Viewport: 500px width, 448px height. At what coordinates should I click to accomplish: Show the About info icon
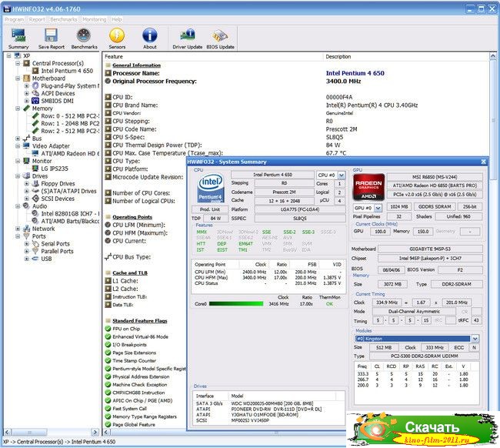pos(149,38)
